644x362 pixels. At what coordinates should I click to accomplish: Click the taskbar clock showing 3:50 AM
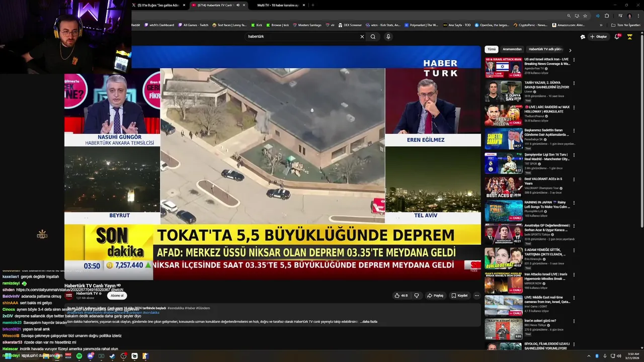coord(633,356)
